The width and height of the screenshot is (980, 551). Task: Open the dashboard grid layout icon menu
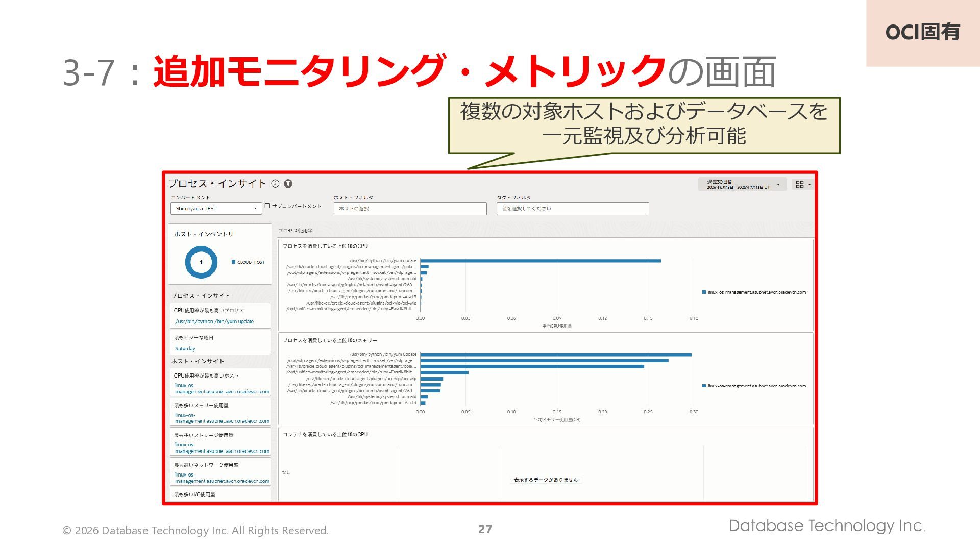tap(800, 184)
